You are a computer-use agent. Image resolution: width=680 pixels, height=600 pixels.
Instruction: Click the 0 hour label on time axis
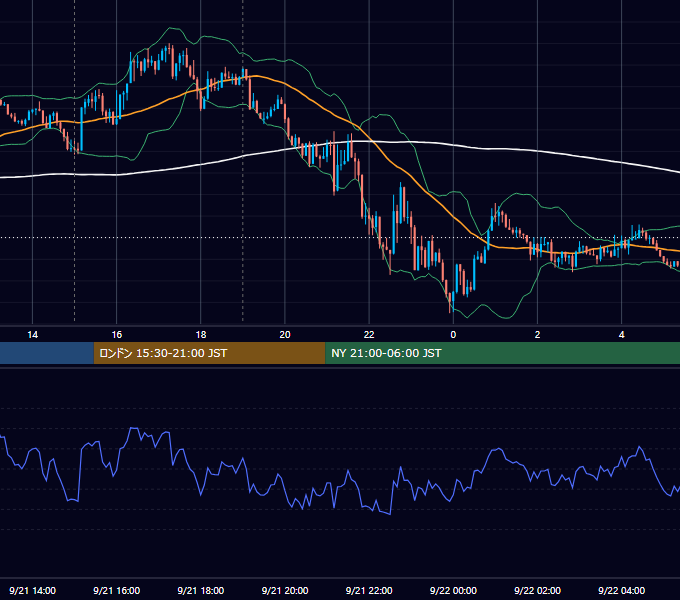point(453,335)
